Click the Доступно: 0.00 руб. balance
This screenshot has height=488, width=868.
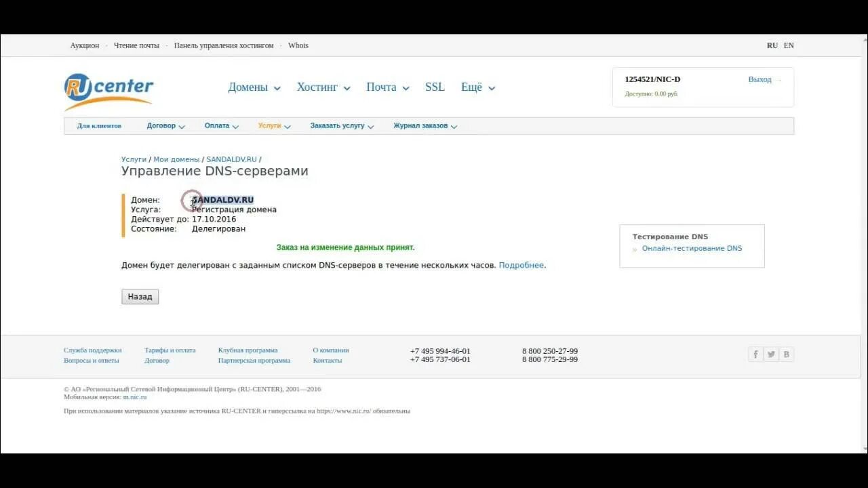click(651, 94)
